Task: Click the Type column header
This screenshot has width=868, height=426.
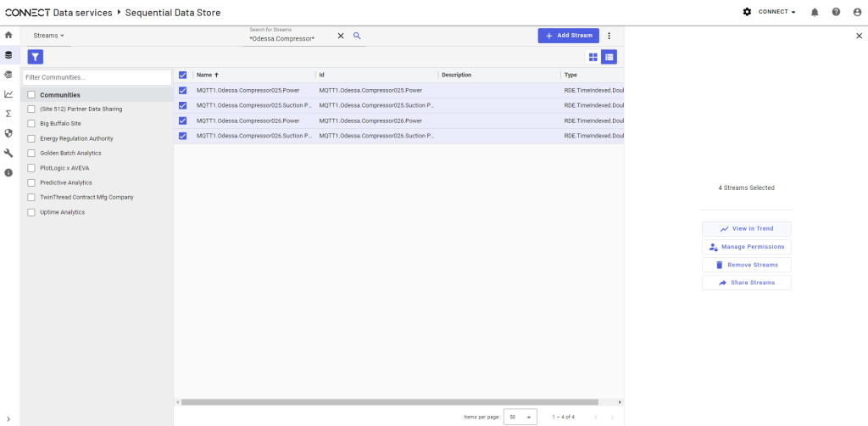Action: point(570,75)
